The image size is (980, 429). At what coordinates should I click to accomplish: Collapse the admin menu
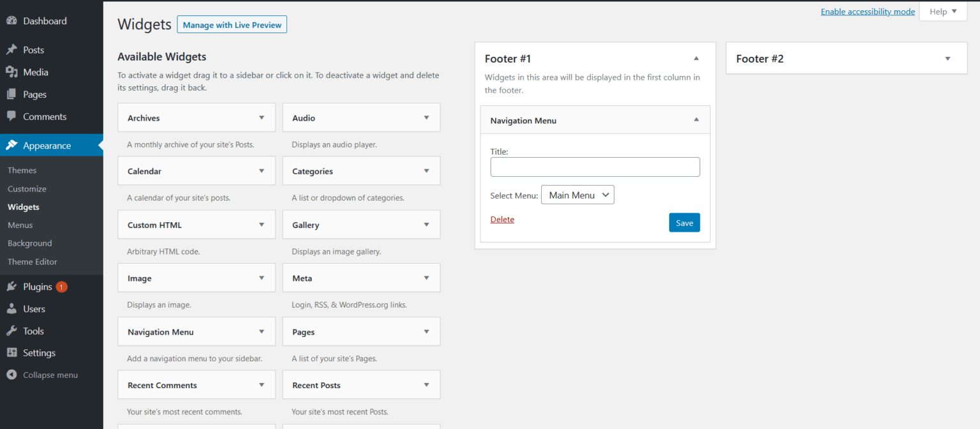click(x=41, y=375)
